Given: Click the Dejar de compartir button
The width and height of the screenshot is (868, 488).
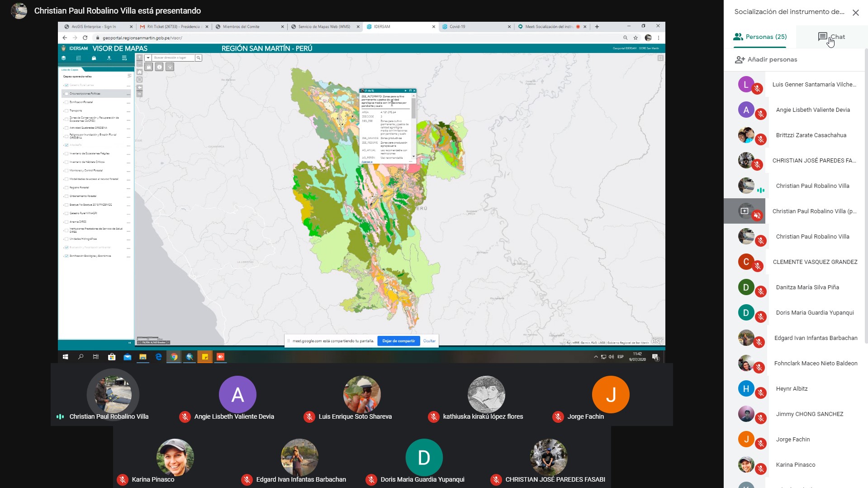Looking at the screenshot, I should (x=398, y=341).
